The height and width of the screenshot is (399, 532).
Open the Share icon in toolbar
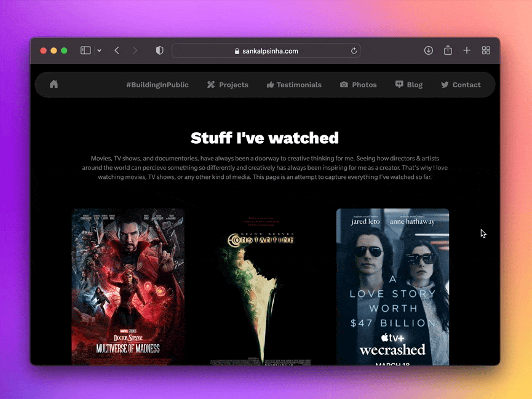[448, 50]
